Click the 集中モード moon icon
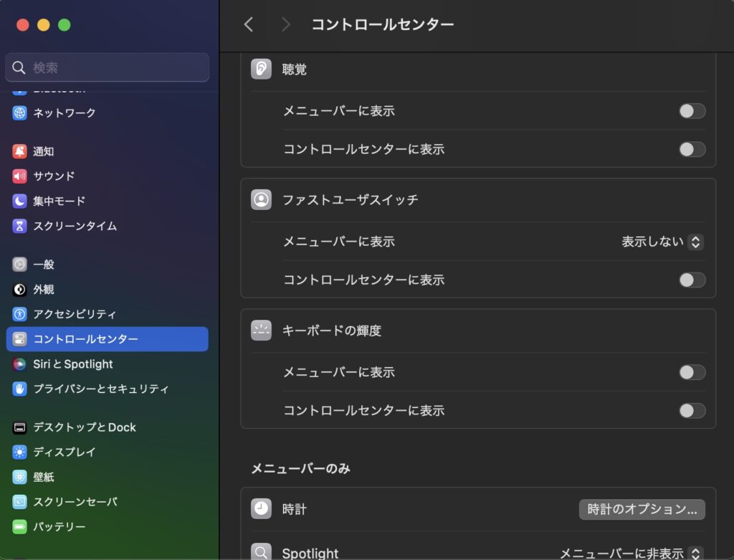Screen dimensions: 734x560 click(x=20, y=201)
